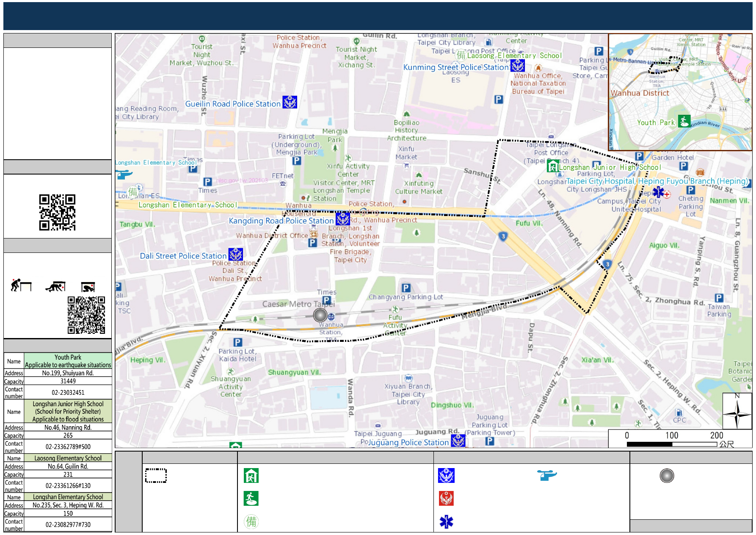The width and height of the screenshot is (756, 535).
Task: Select the parking icon above Kaida Hotel lot
Action: click(x=238, y=342)
